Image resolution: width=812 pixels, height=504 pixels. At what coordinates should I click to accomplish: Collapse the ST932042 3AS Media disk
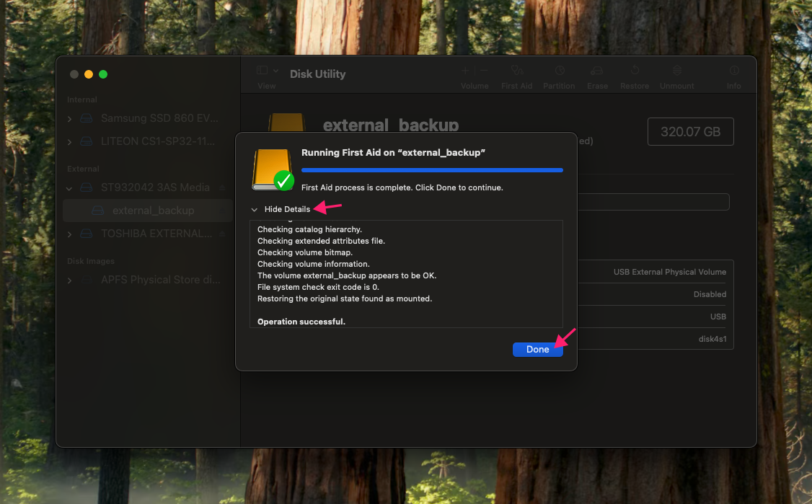[69, 188]
